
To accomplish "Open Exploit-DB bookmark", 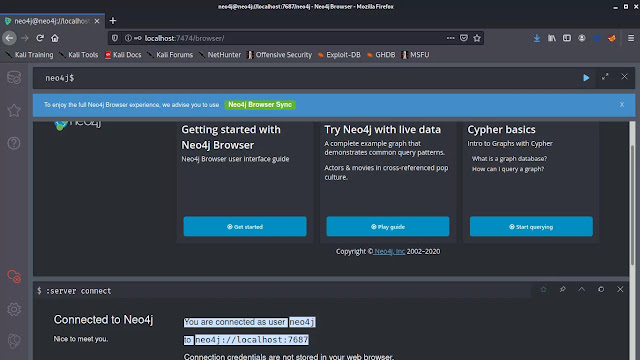I will (339, 55).
